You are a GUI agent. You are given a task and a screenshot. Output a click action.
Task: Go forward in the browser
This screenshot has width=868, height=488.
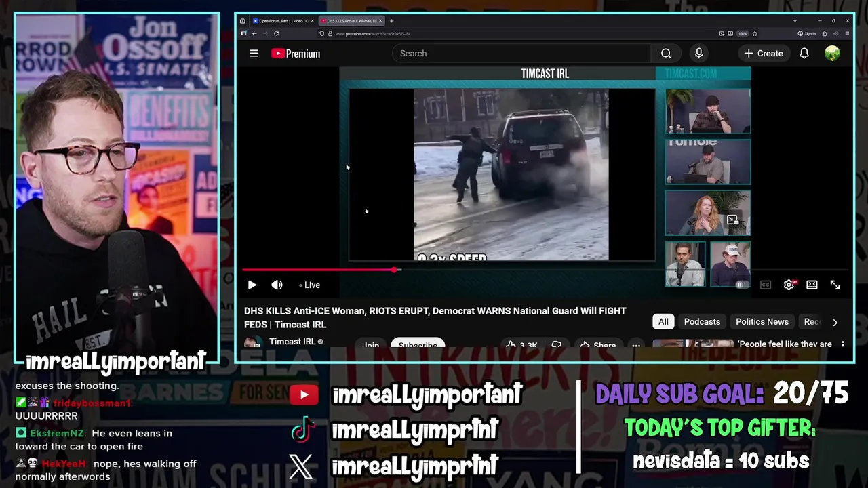click(265, 33)
